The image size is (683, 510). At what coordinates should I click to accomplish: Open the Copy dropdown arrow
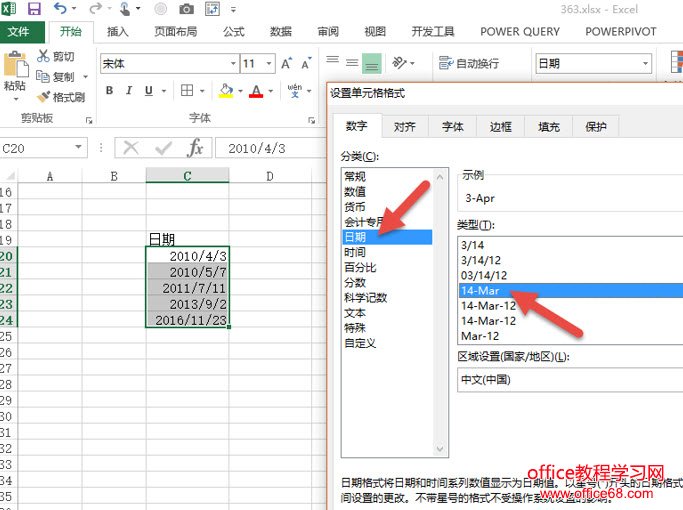tap(85, 77)
